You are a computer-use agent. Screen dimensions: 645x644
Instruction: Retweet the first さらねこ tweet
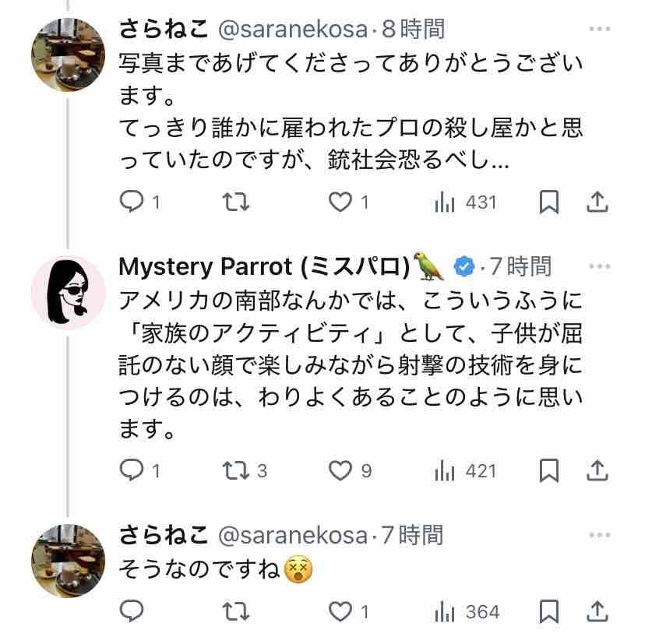coord(236,202)
